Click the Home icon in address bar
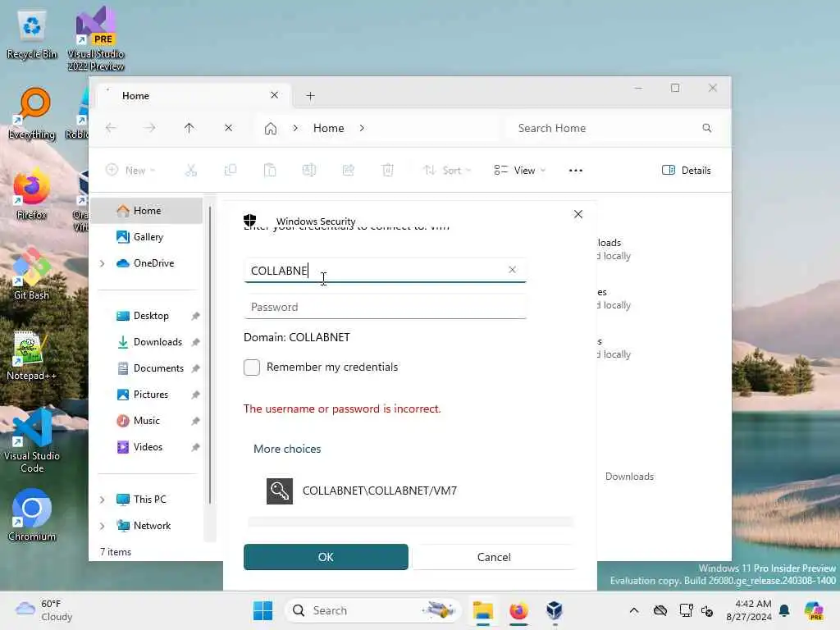The height and width of the screenshot is (630, 840). (271, 129)
